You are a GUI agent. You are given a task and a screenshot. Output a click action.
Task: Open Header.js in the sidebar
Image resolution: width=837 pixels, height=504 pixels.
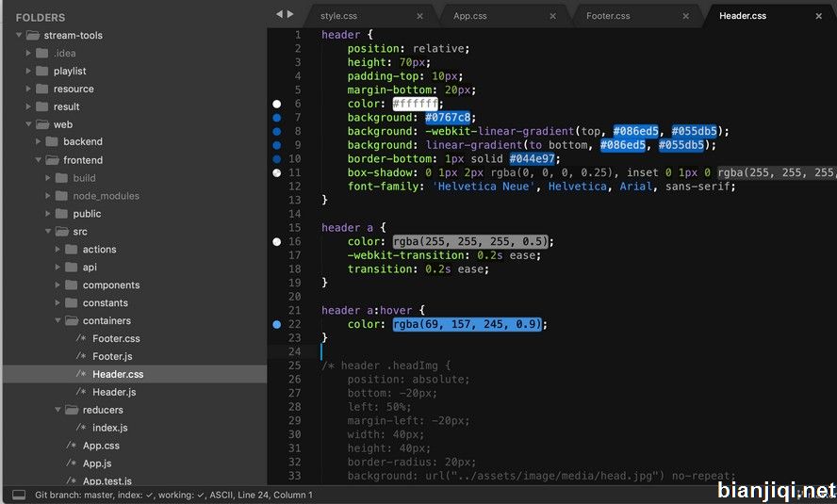pos(114,392)
